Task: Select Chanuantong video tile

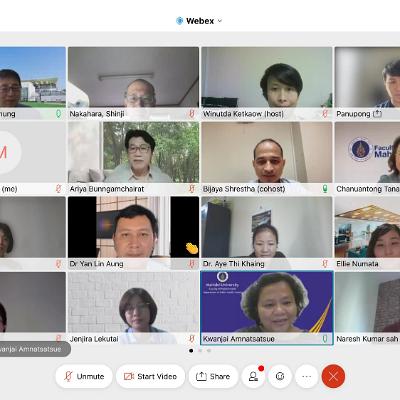Action: [367, 158]
